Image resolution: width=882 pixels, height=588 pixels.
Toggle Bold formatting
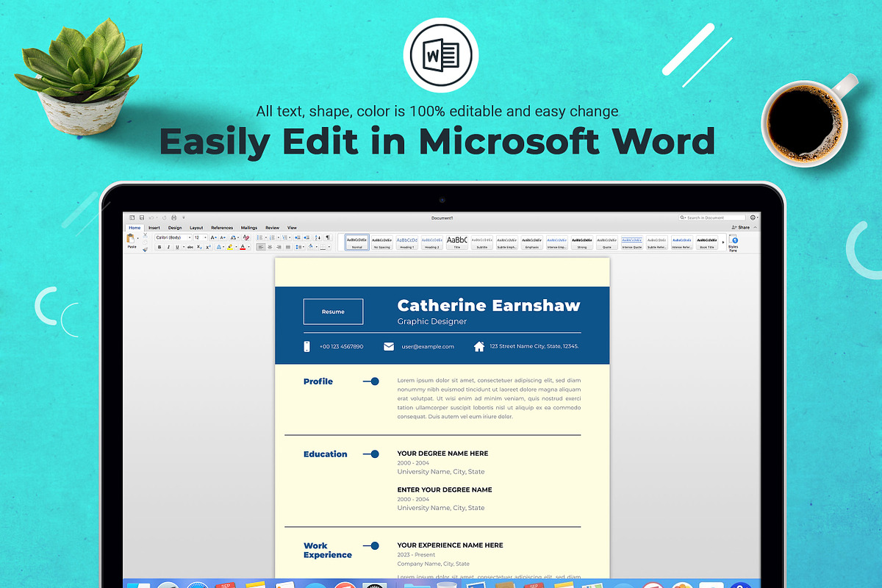(159, 247)
